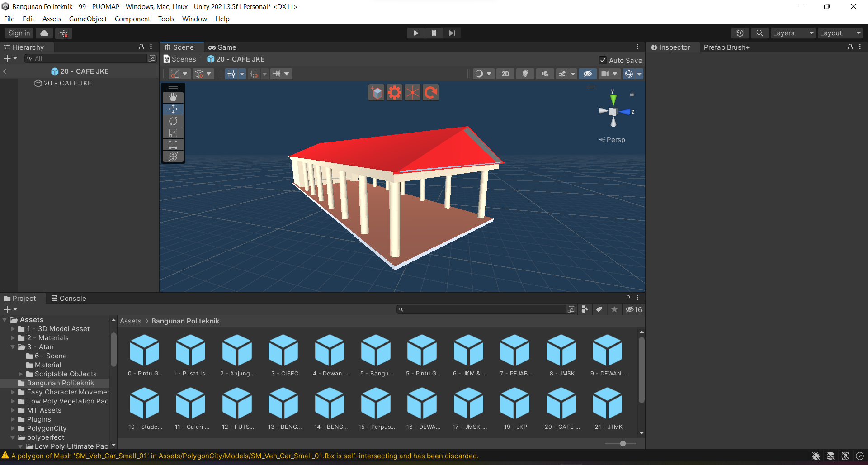Open the Layout dropdown

[x=840, y=33]
